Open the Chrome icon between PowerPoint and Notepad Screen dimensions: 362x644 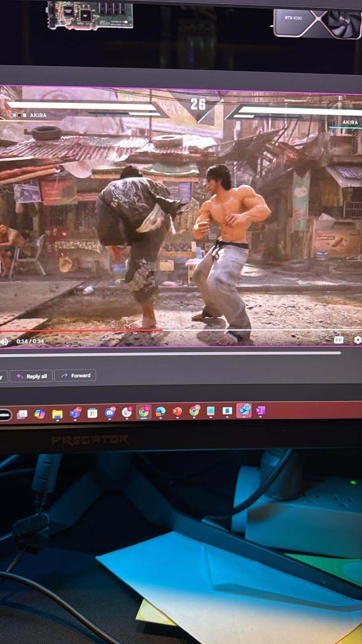point(194,411)
